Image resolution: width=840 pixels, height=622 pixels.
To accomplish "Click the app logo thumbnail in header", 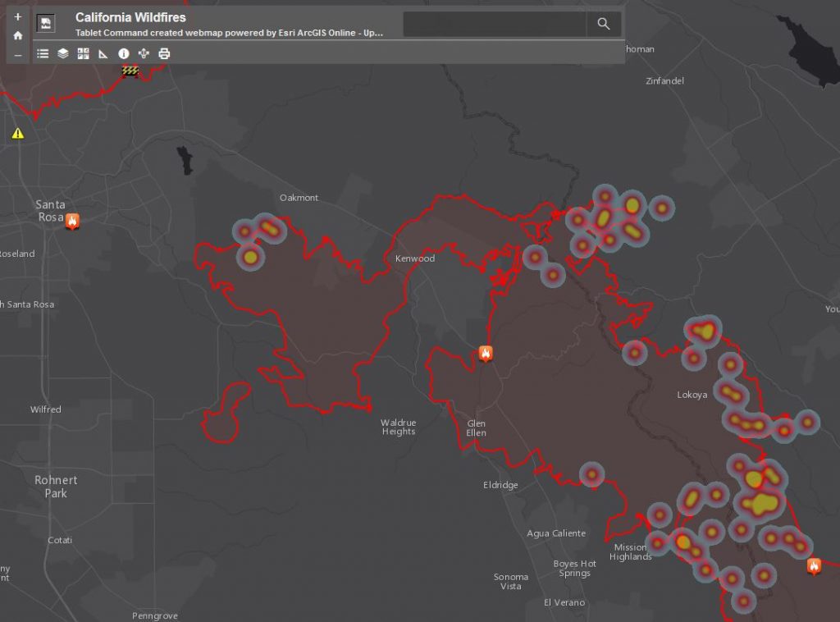I will [x=46, y=23].
